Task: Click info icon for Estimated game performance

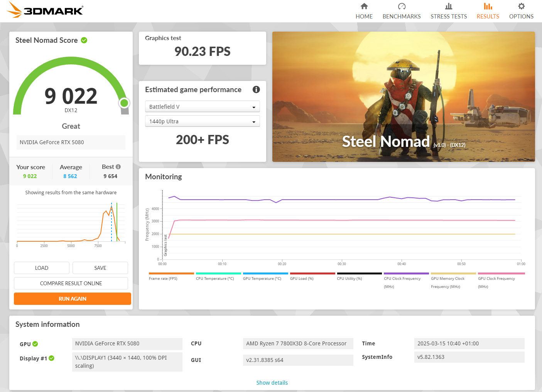Action: [256, 89]
